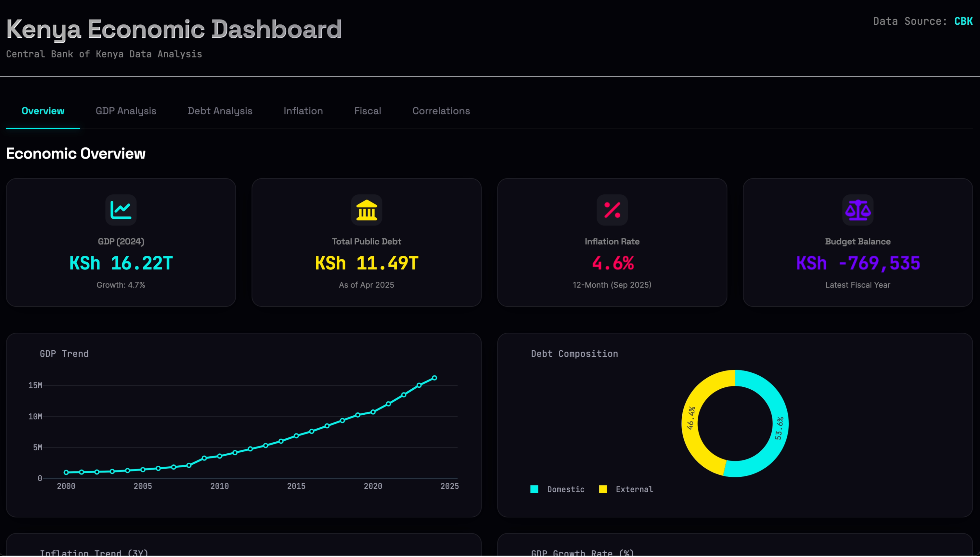Click the Inflation Rate stat card
The height and width of the screenshot is (557, 980).
(x=612, y=242)
